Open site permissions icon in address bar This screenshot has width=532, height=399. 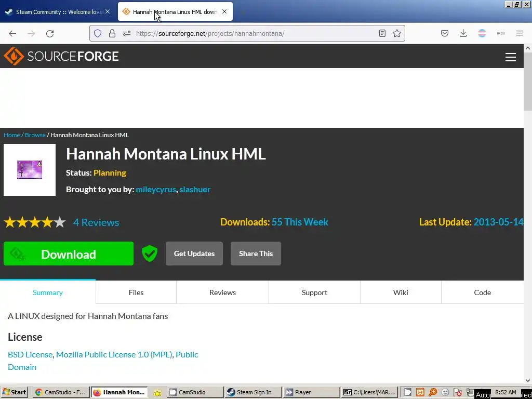coord(127,33)
